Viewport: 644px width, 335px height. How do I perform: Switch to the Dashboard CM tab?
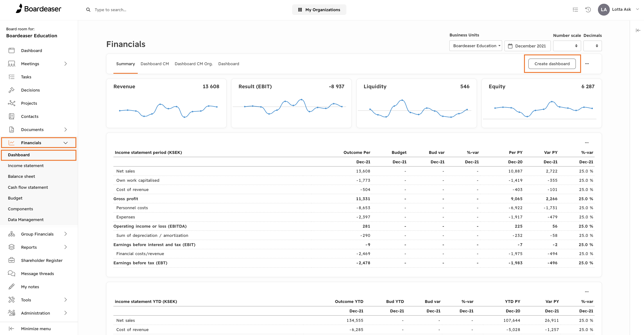coord(155,64)
